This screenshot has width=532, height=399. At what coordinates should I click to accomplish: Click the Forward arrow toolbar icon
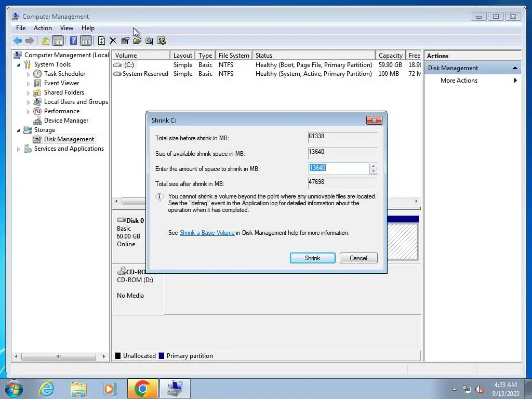pos(30,41)
